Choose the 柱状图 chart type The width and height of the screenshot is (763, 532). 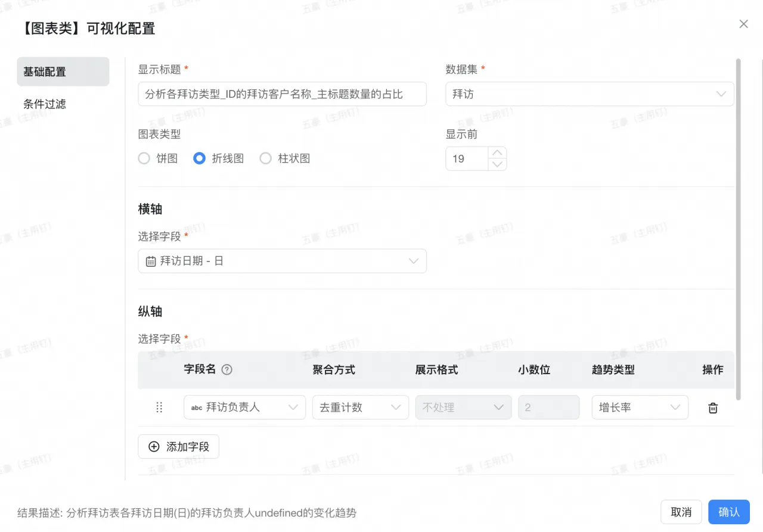[x=266, y=158]
